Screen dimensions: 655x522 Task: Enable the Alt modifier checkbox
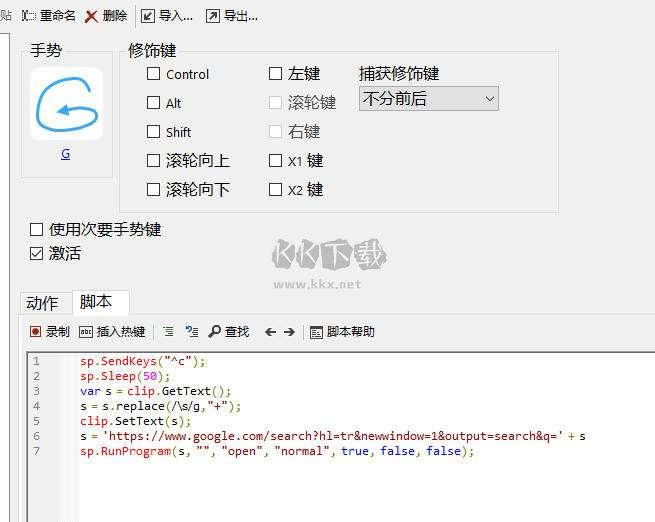click(153, 103)
